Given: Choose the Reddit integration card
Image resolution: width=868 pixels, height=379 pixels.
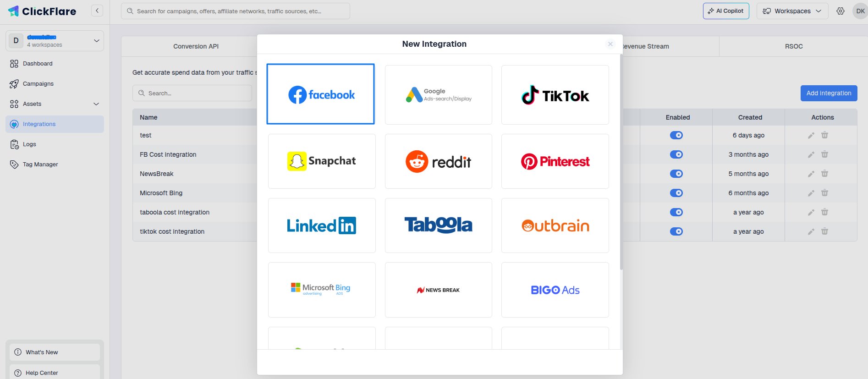Looking at the screenshot, I should click(438, 161).
